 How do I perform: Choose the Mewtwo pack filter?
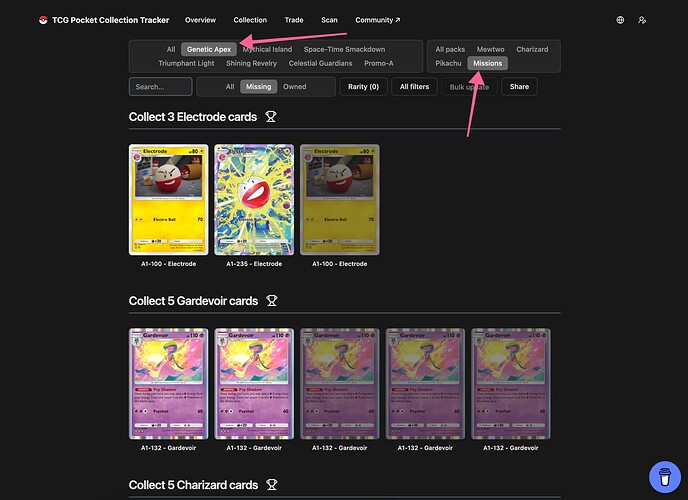490,49
